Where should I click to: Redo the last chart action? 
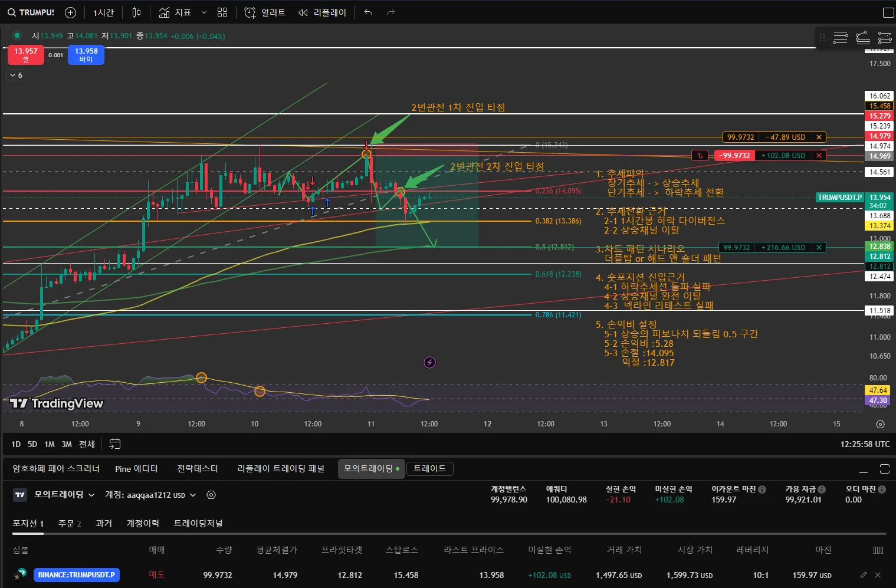(x=390, y=12)
